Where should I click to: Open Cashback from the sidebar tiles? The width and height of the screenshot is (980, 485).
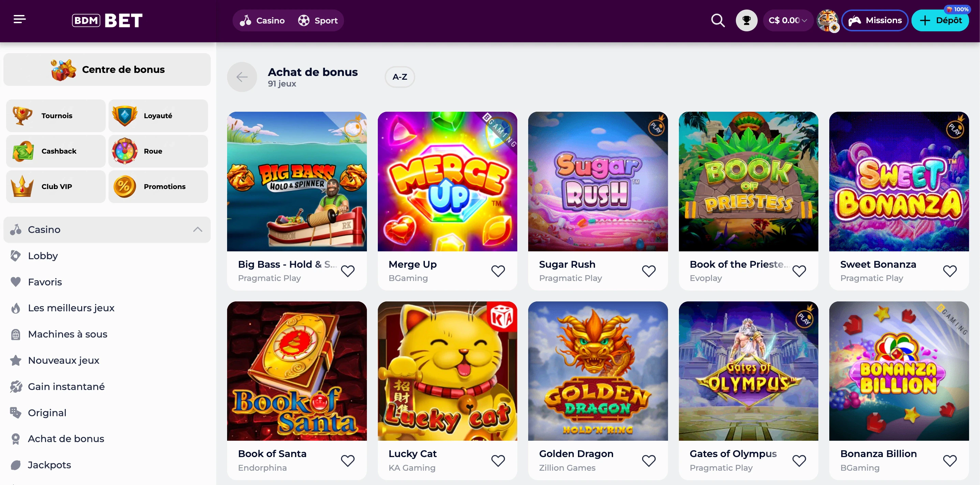[x=56, y=151]
